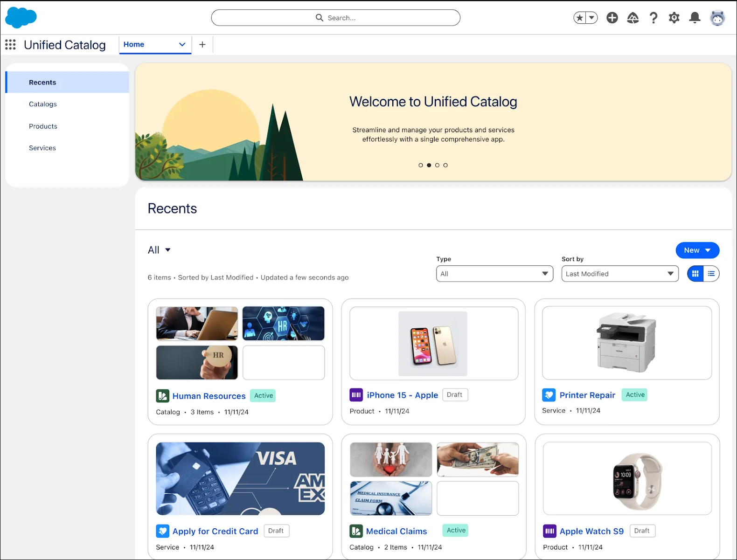Open the laptop image in Human Resources card
The image size is (737, 560).
click(197, 324)
